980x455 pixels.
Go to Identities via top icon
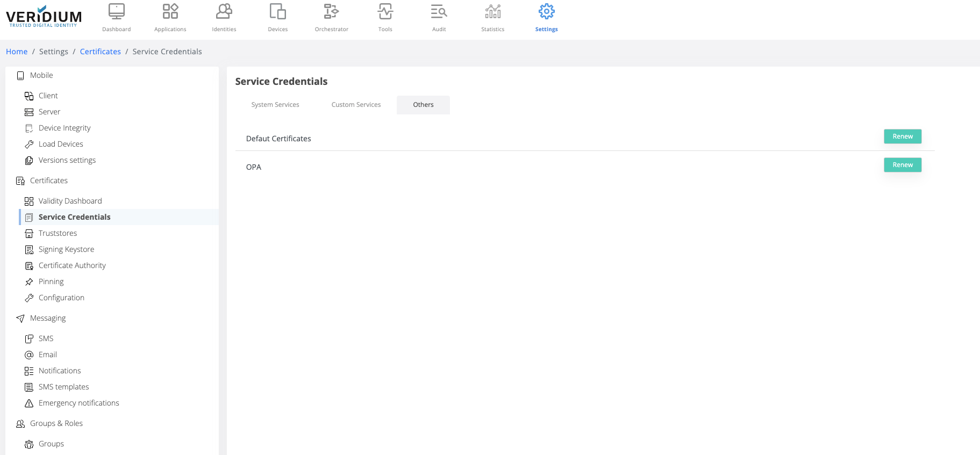point(224,12)
